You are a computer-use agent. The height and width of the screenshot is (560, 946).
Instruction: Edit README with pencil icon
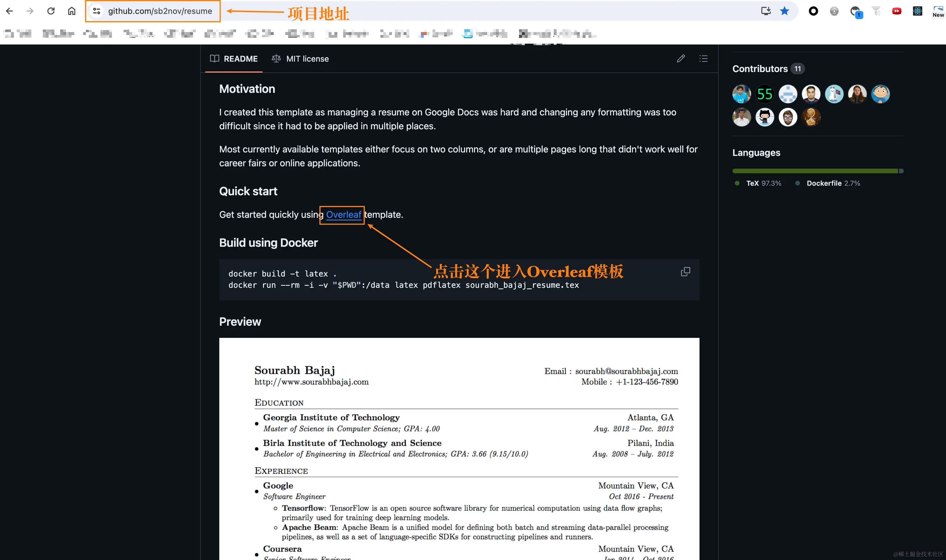(x=681, y=59)
